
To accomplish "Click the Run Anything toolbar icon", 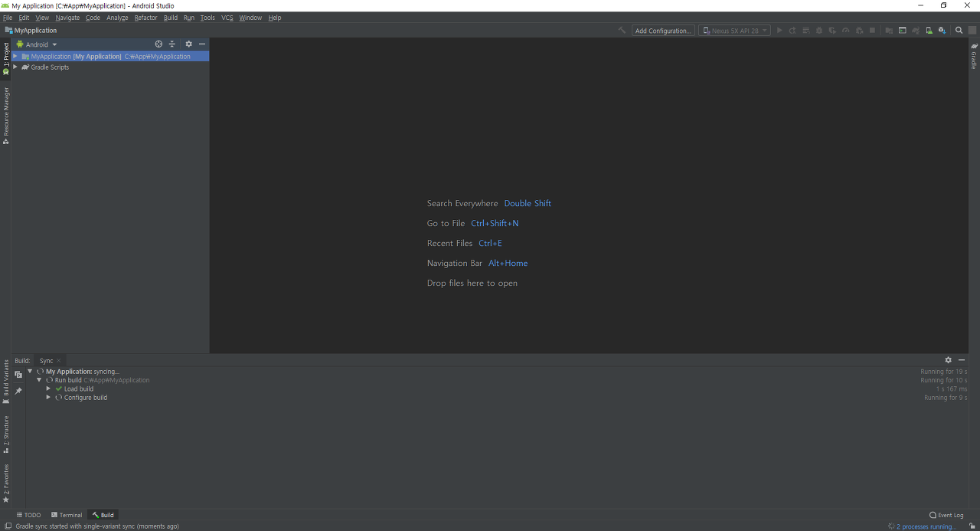I will tap(903, 31).
